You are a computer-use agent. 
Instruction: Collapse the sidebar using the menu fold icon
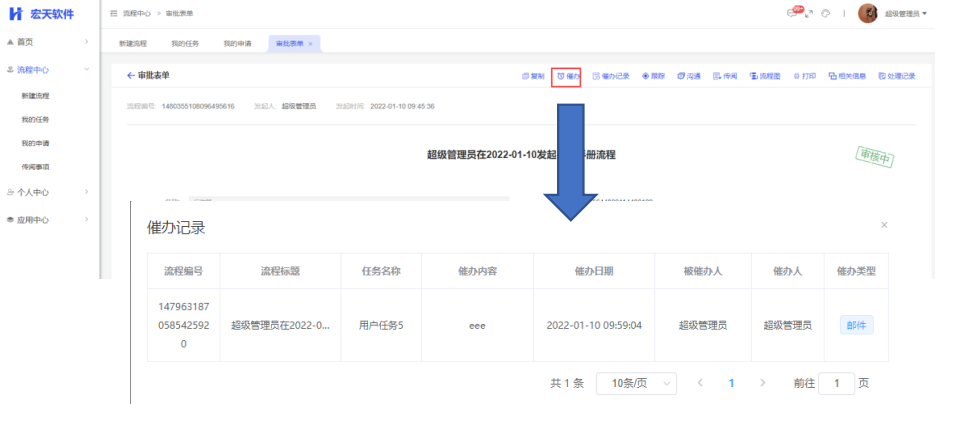(113, 13)
